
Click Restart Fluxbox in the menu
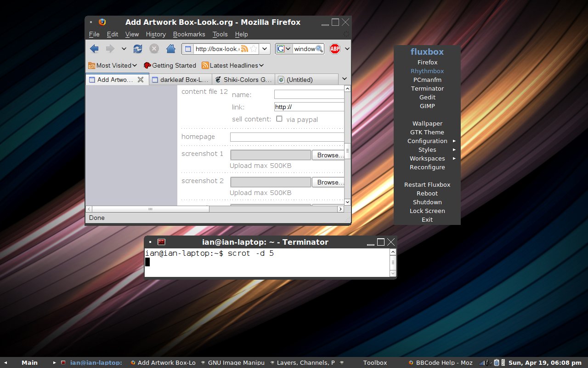tap(427, 184)
